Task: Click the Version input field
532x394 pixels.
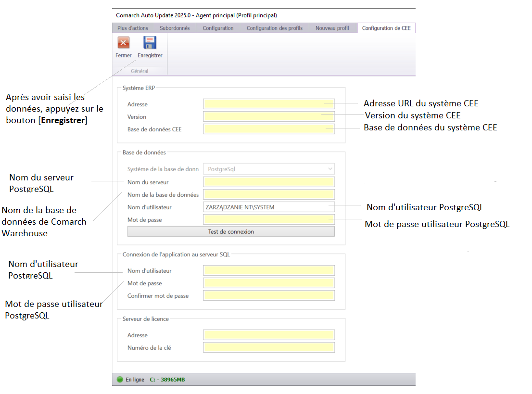Action: pos(269,116)
